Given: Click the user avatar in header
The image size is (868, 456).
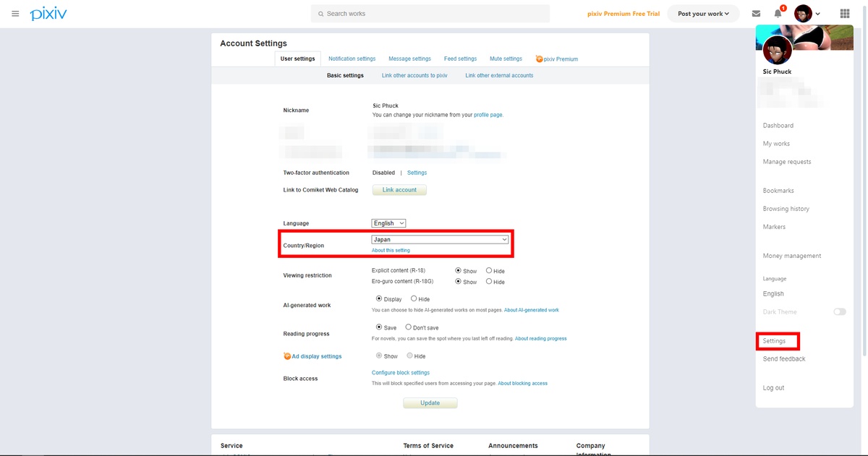Looking at the screenshot, I should 803,14.
